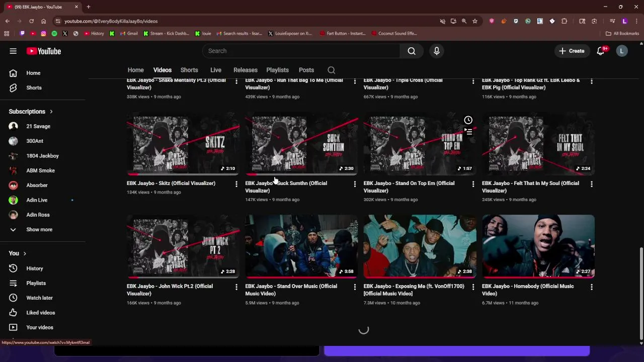Open the account avatar menu
Viewport: 644px width, 362px height.
[x=622, y=51]
